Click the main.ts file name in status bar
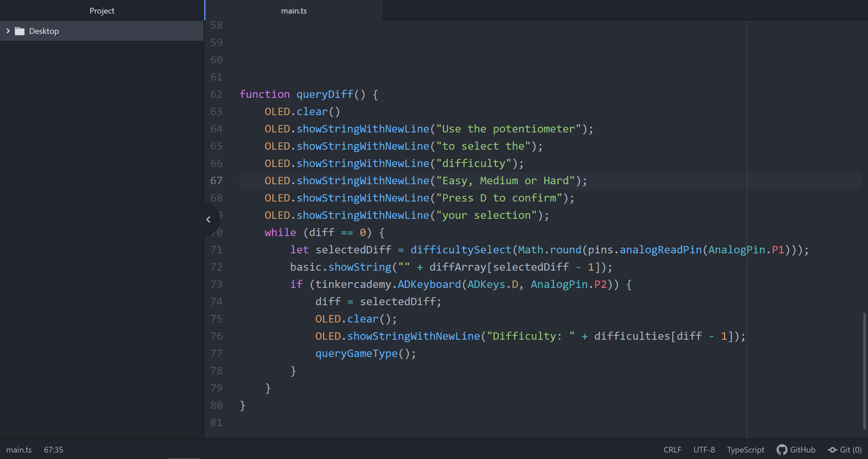Viewport: 868px width, 459px height. pos(19,450)
